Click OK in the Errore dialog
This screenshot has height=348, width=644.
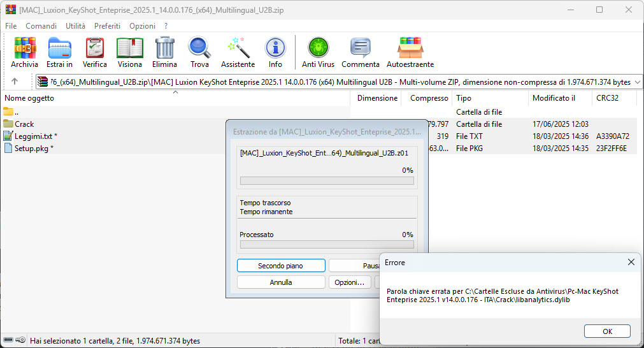coord(607,331)
